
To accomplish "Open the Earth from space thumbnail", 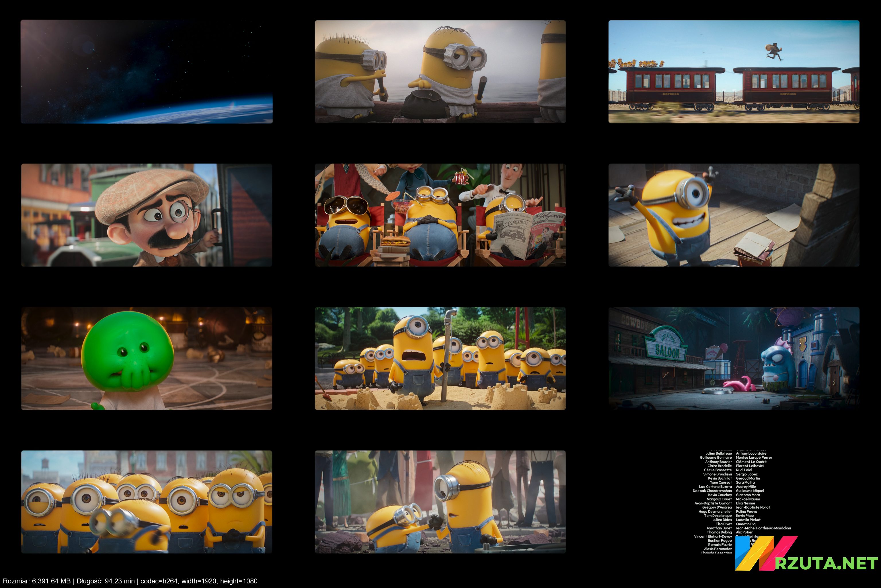I will (147, 72).
